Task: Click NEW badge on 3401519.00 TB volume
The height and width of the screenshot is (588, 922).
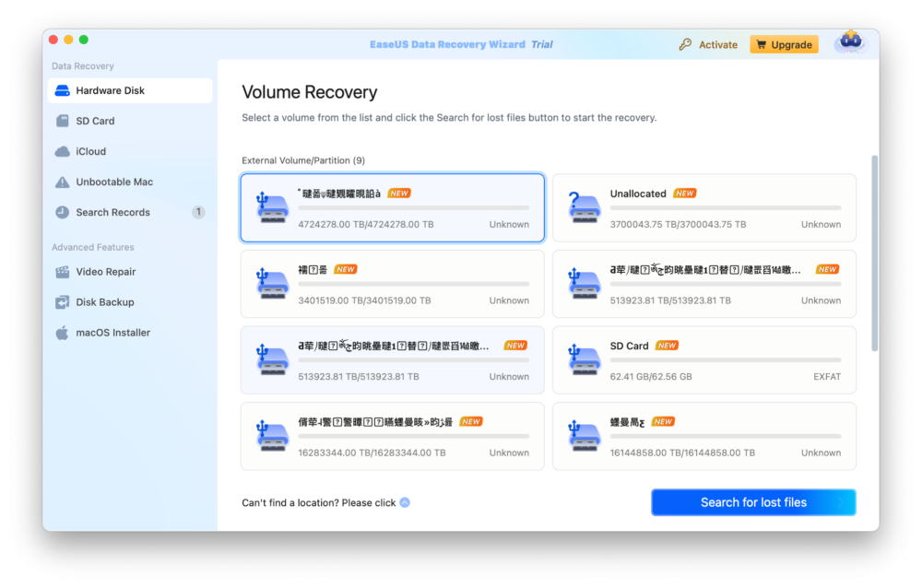Action: tap(345, 269)
